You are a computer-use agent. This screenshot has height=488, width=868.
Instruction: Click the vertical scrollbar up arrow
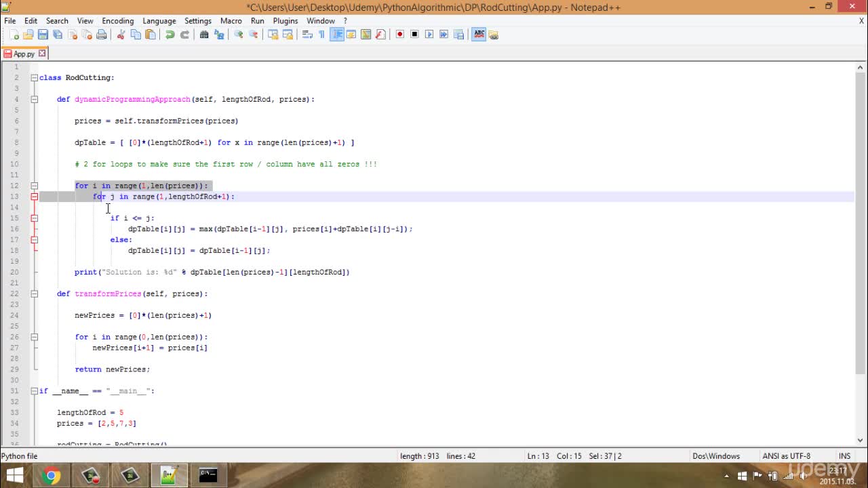tap(861, 67)
